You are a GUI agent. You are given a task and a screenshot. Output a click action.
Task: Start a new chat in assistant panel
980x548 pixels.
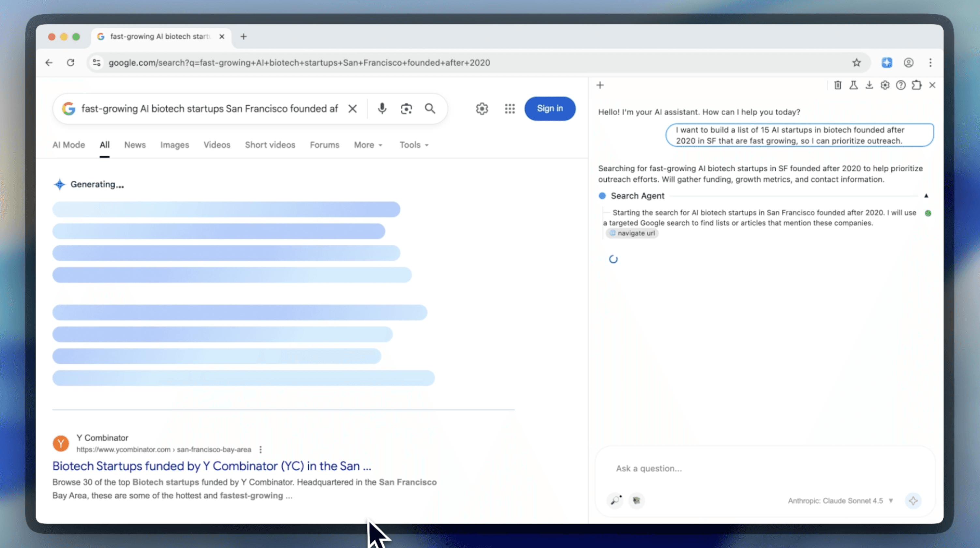point(600,85)
